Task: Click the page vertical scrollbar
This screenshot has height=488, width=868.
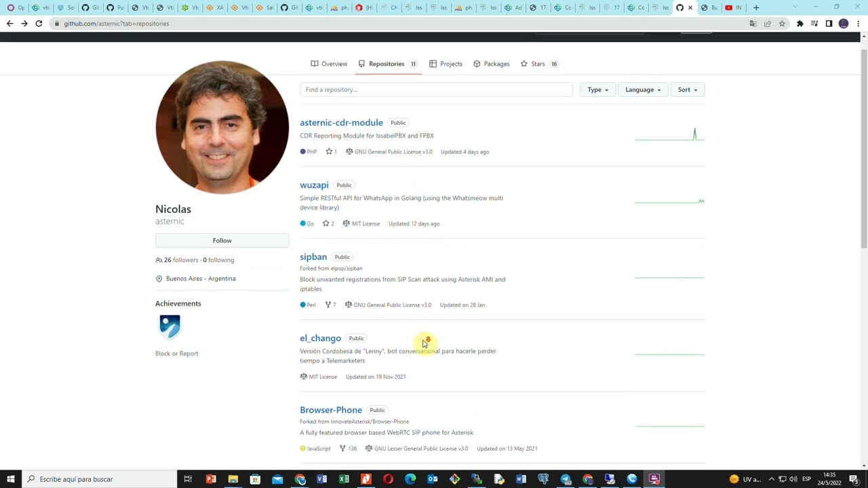Action: tap(864, 149)
